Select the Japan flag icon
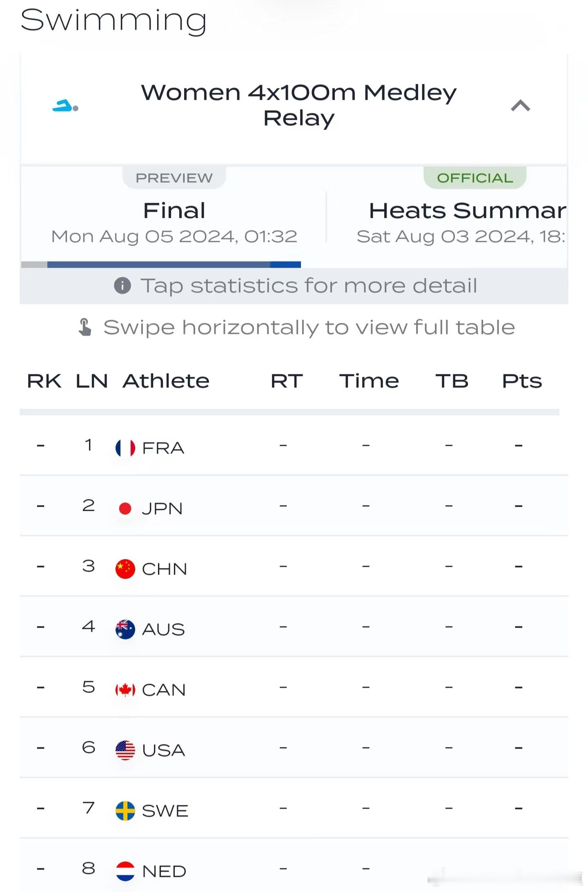 coord(125,508)
